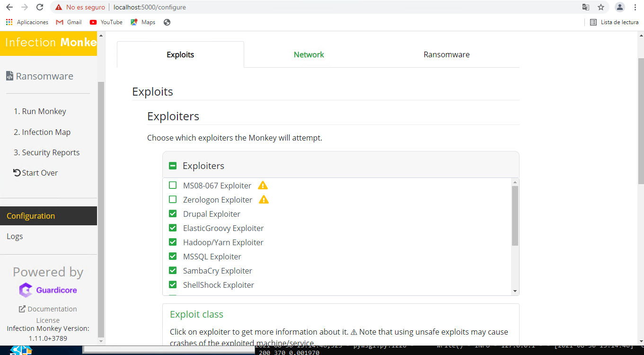Open the Chrome three-dot menu

click(635, 7)
